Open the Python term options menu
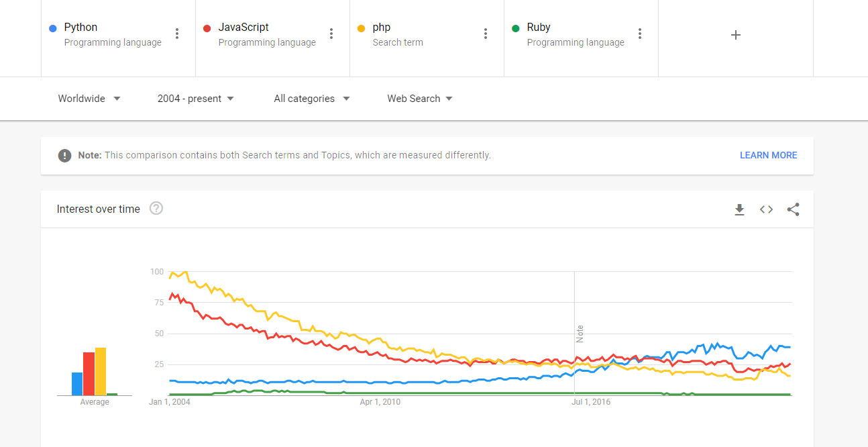 (177, 34)
